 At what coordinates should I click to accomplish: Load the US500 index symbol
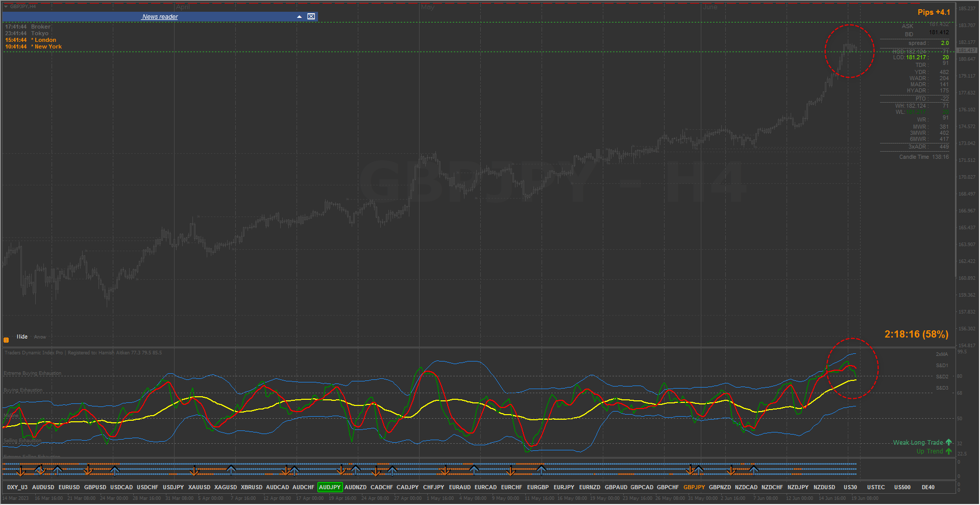tap(902, 487)
